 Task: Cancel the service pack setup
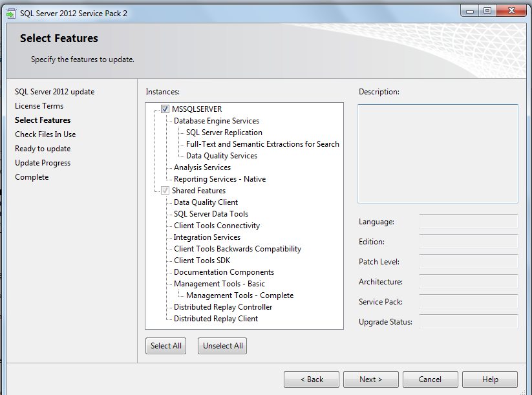[431, 379]
